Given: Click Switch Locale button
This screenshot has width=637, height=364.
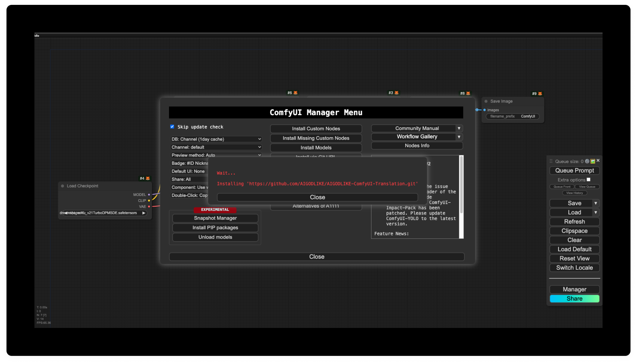Looking at the screenshot, I should click(x=574, y=268).
